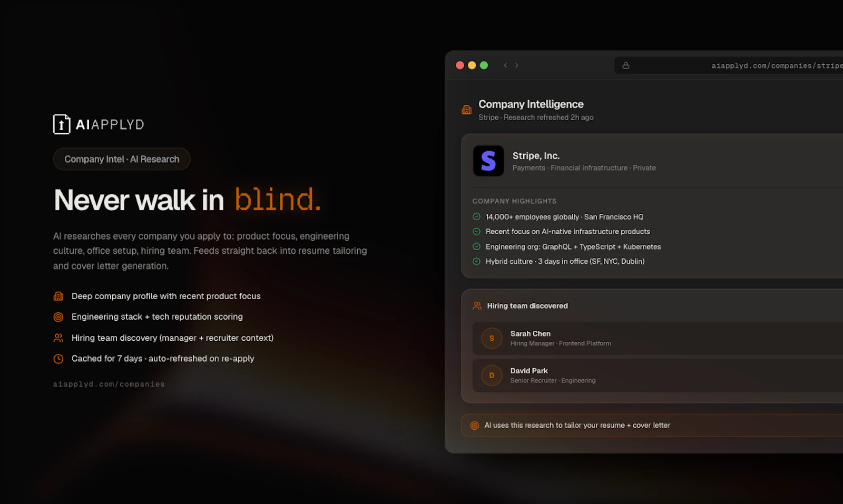Click Hiring team discovery (manager + recruiter) text
The width and height of the screenshot is (843, 504).
coord(172,338)
